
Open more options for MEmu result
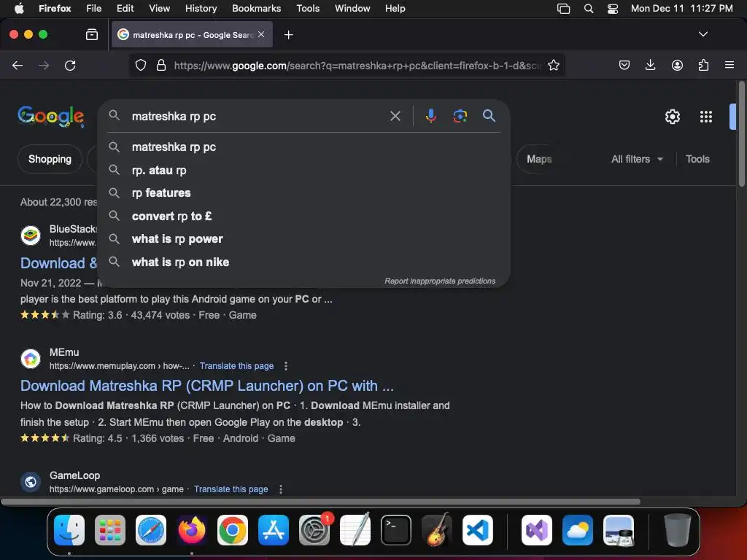click(285, 366)
